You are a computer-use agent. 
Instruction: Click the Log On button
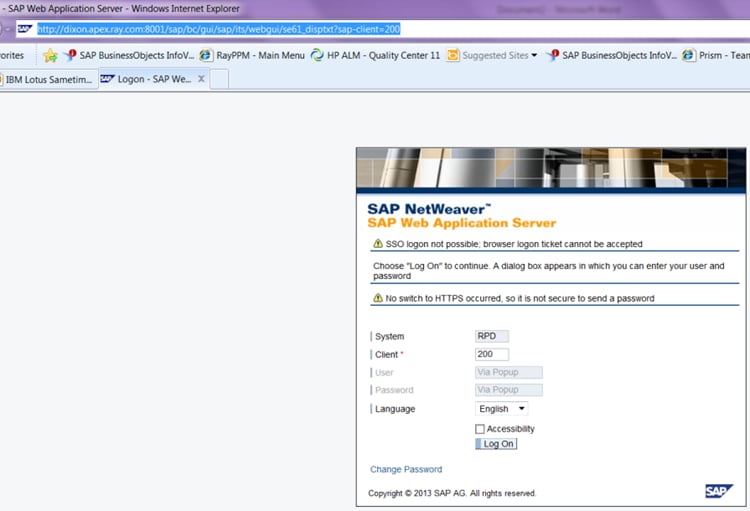click(x=496, y=444)
